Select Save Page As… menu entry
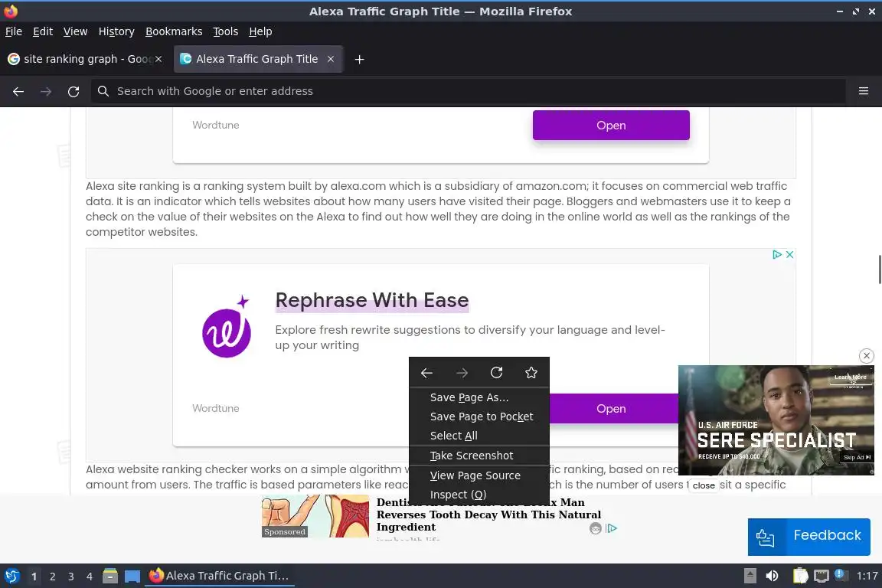The width and height of the screenshot is (882, 588). tap(479, 397)
